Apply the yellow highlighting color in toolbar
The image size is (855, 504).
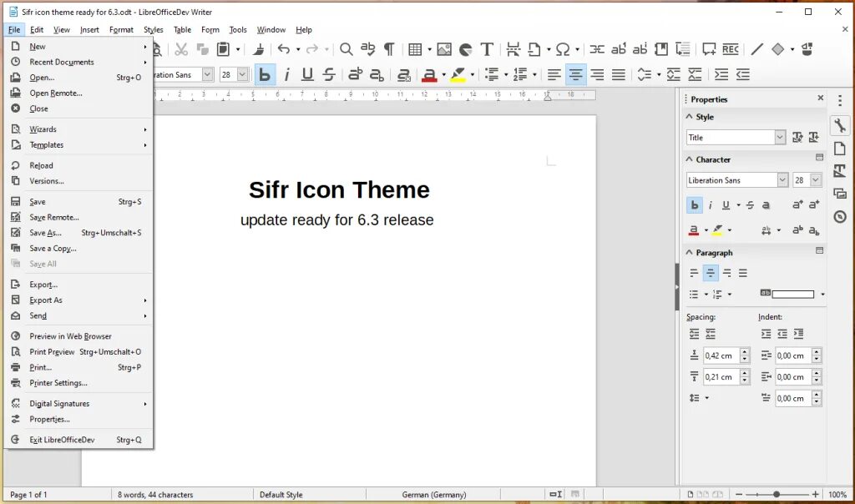click(x=458, y=74)
